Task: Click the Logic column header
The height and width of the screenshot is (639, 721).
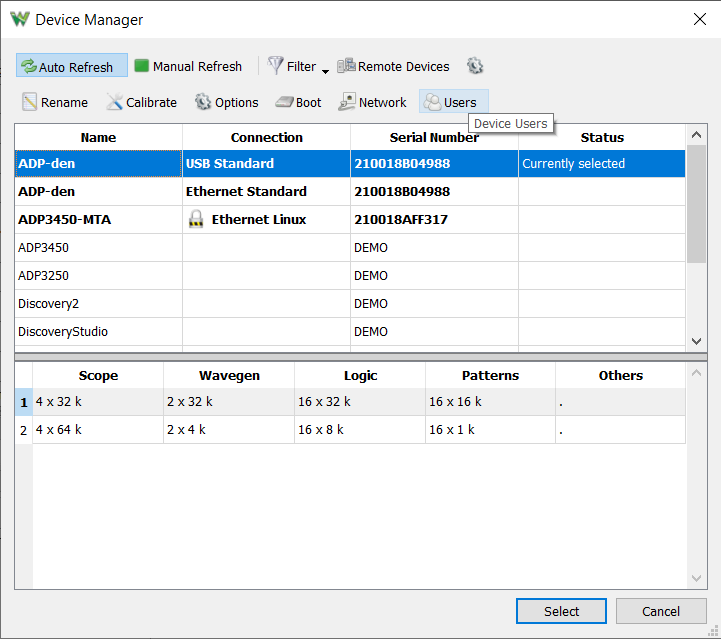Action: [x=360, y=376]
